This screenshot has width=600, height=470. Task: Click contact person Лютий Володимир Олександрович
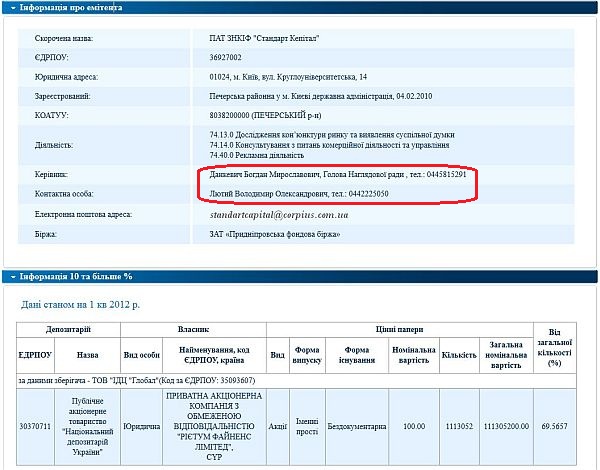click(x=268, y=194)
